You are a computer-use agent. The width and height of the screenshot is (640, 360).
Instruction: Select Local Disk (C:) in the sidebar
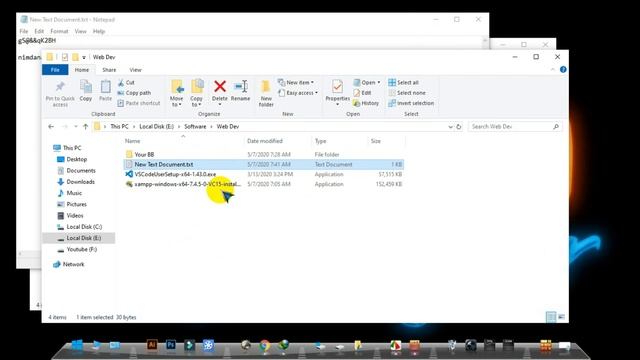tap(84, 227)
